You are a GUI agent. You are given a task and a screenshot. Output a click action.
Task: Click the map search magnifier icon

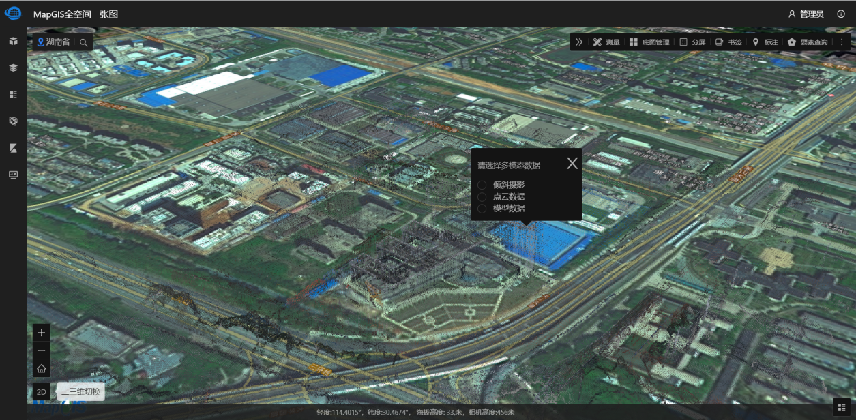pos(84,43)
